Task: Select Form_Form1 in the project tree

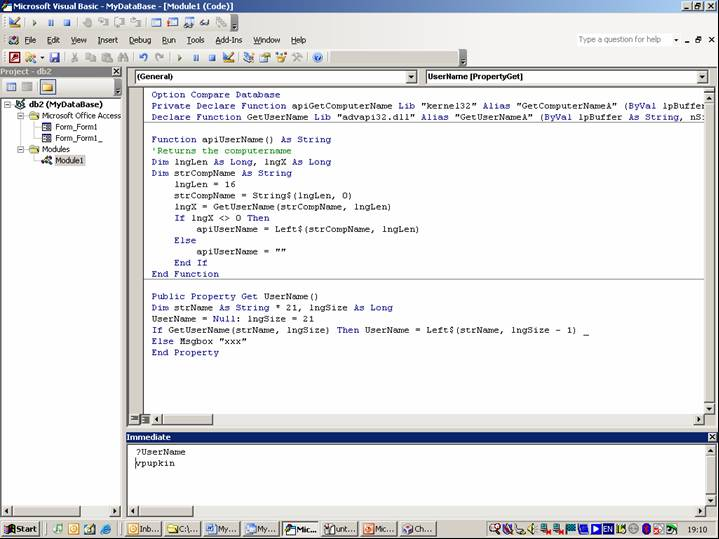Action: [x=75, y=127]
